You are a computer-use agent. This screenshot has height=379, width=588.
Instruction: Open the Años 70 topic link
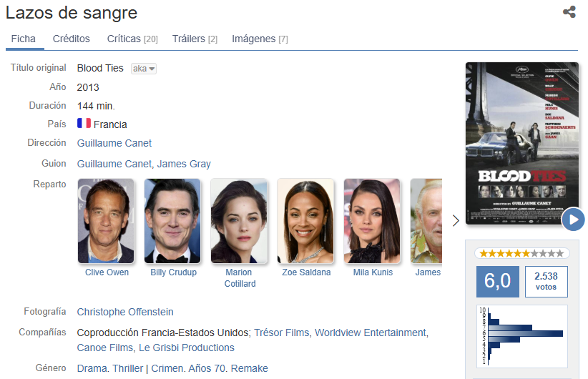[x=207, y=368]
